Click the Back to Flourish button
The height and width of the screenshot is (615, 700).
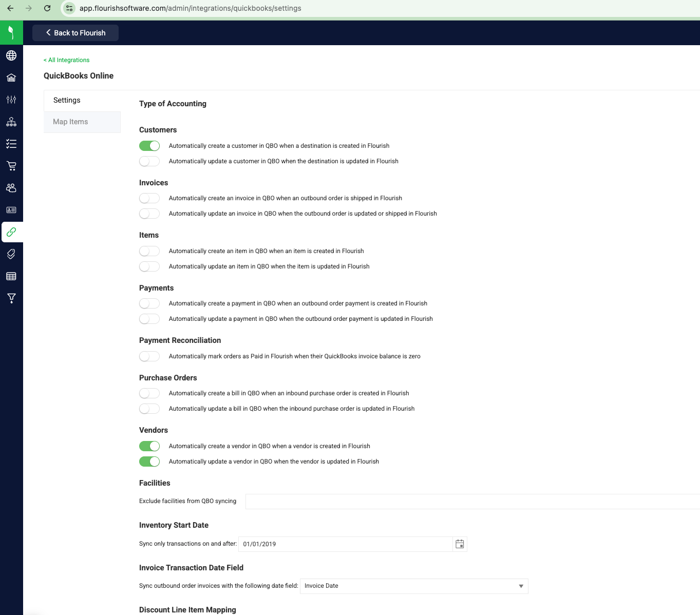pos(75,33)
